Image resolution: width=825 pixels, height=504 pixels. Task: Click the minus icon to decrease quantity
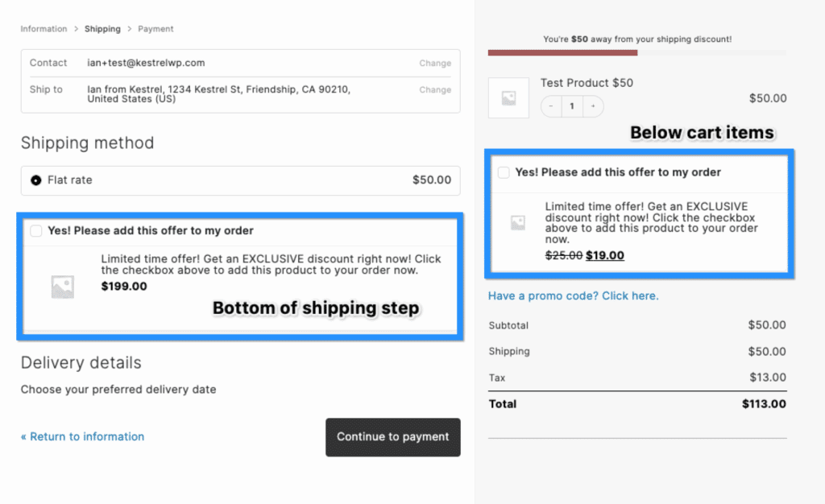tap(550, 105)
